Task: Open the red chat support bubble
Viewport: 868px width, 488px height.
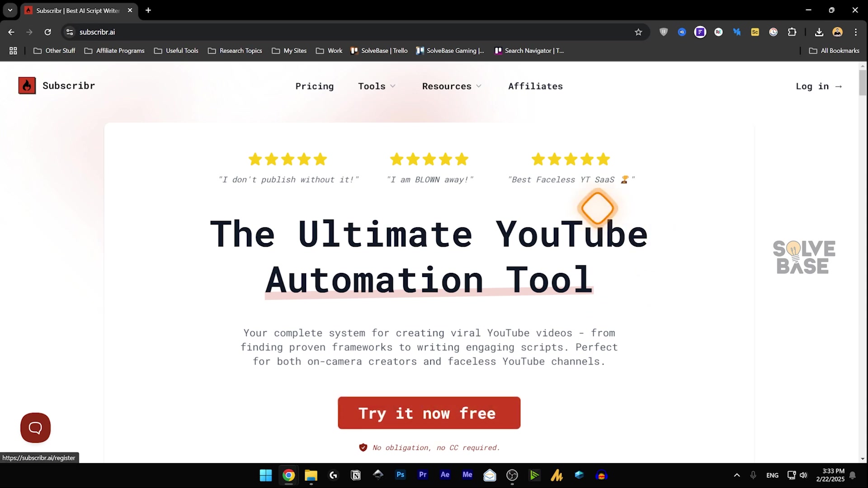Action: [35, 427]
